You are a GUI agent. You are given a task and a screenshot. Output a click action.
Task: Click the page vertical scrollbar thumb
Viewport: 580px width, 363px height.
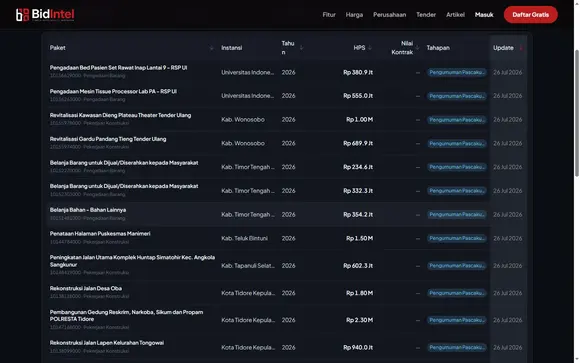coord(577,113)
